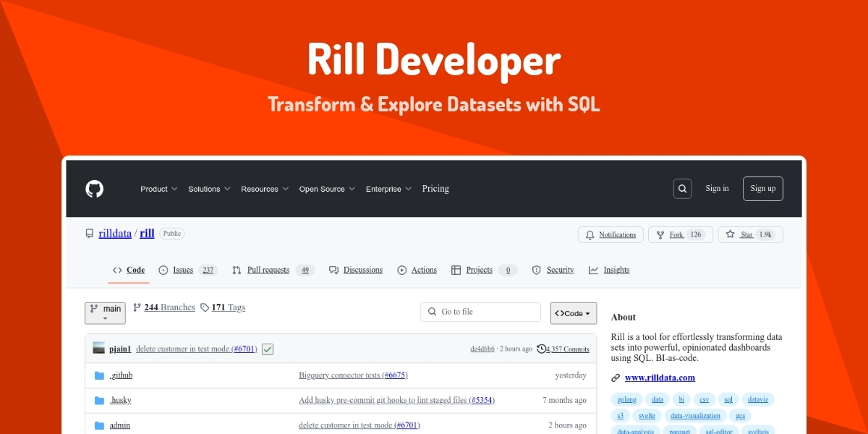
Task: Click inside the Go to file field
Action: 480,312
